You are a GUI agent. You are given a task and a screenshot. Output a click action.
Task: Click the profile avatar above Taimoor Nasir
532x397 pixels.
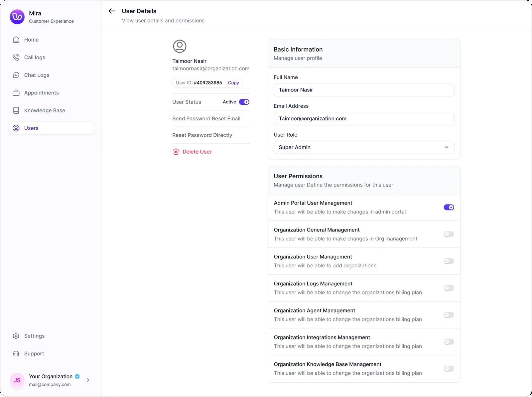180,46
